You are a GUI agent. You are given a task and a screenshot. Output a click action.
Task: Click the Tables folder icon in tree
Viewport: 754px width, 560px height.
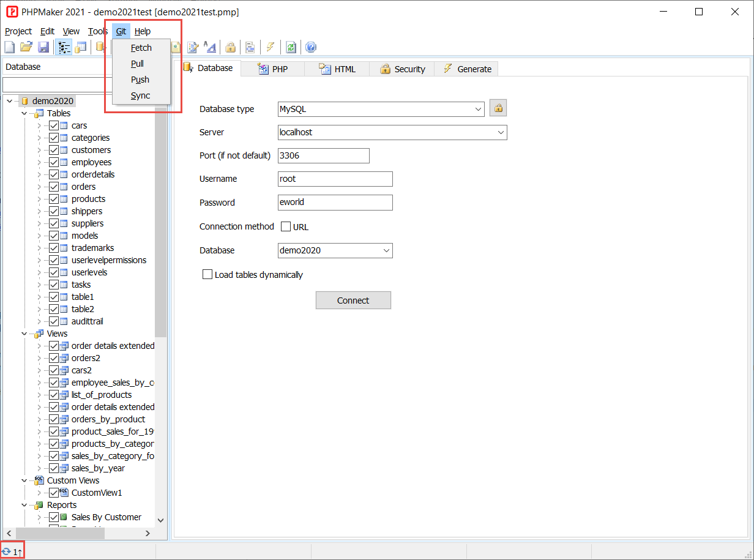tap(39, 113)
